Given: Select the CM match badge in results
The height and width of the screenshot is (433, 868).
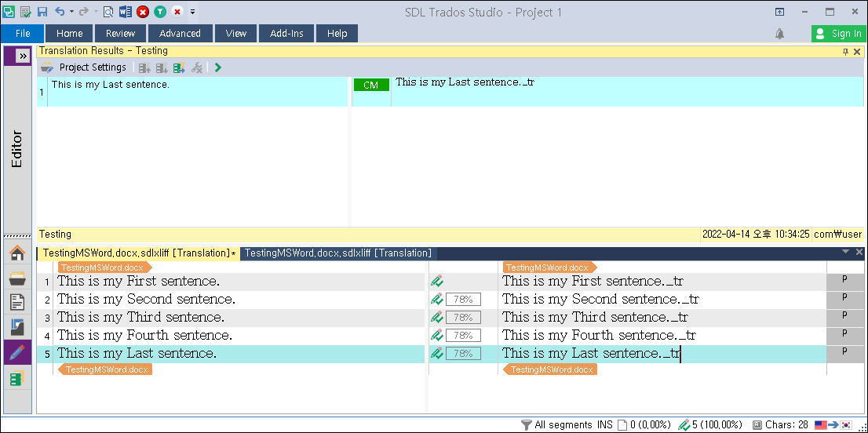Looking at the screenshot, I should click(371, 86).
